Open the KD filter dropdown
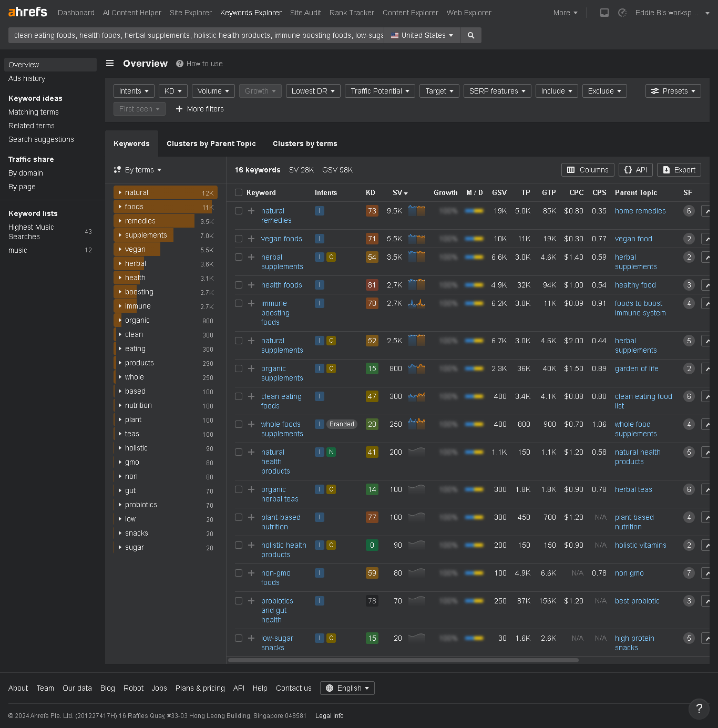 tap(173, 91)
